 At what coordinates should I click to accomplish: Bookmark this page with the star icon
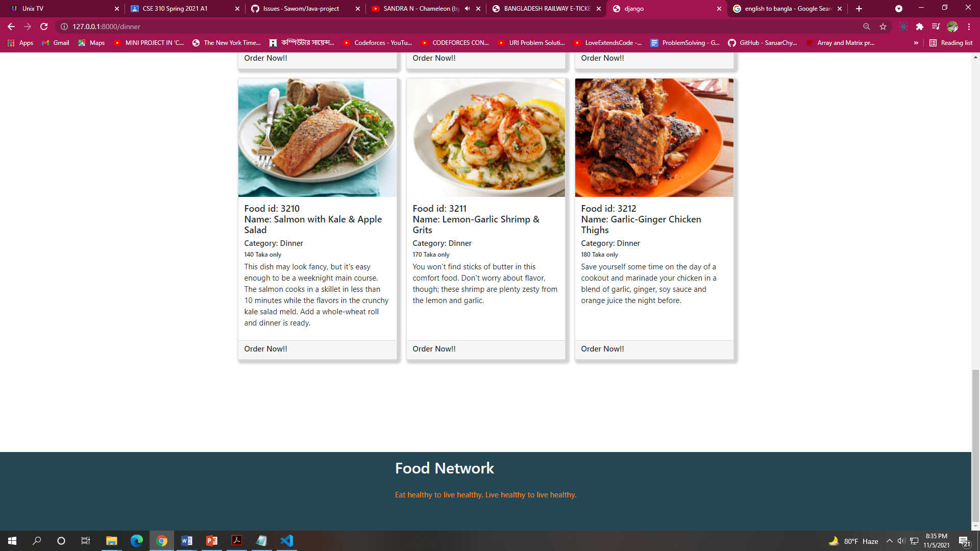coord(884,27)
